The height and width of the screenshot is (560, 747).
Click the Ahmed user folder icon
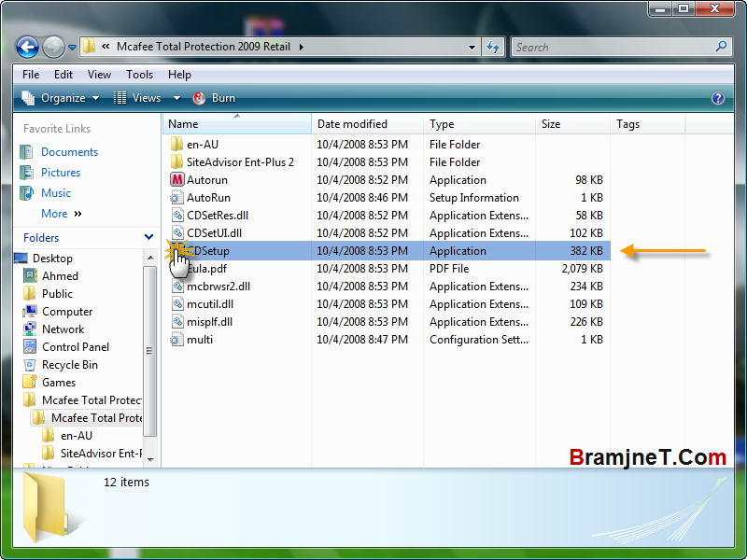30,275
